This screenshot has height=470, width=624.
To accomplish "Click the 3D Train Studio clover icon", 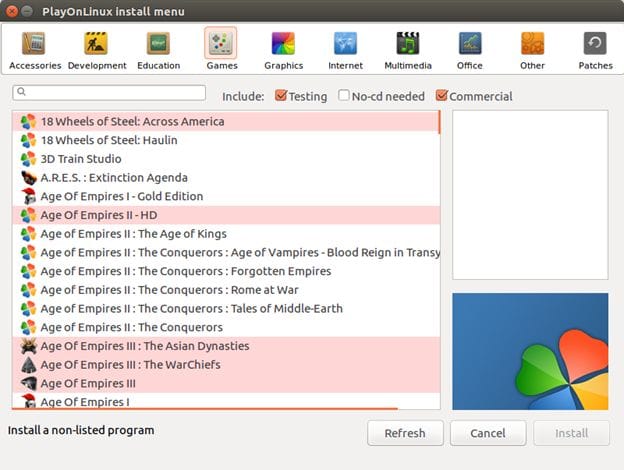I will tap(28, 159).
